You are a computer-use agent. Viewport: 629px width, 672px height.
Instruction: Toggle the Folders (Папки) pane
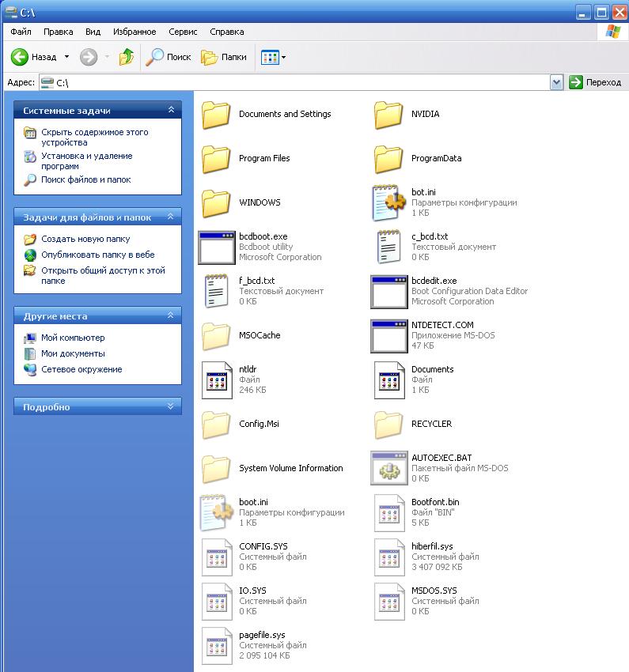click(x=223, y=57)
